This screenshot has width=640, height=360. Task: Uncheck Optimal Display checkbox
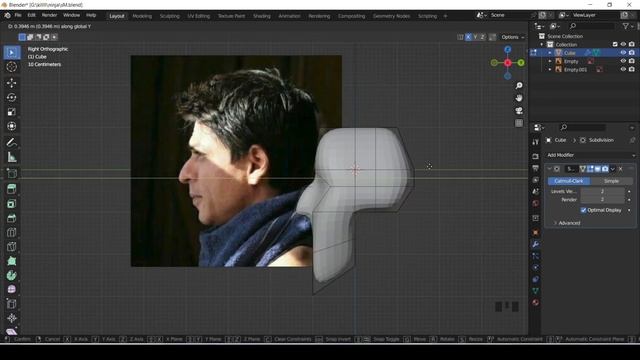(x=583, y=210)
